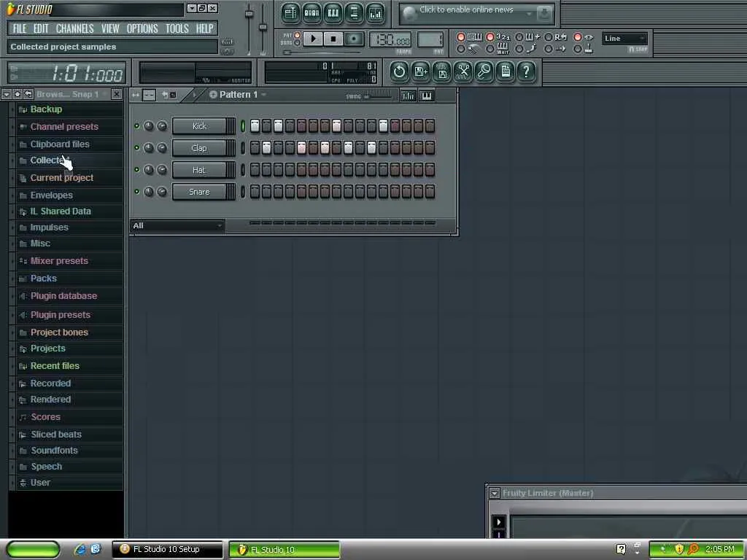Open the project info document icon

[x=506, y=72]
